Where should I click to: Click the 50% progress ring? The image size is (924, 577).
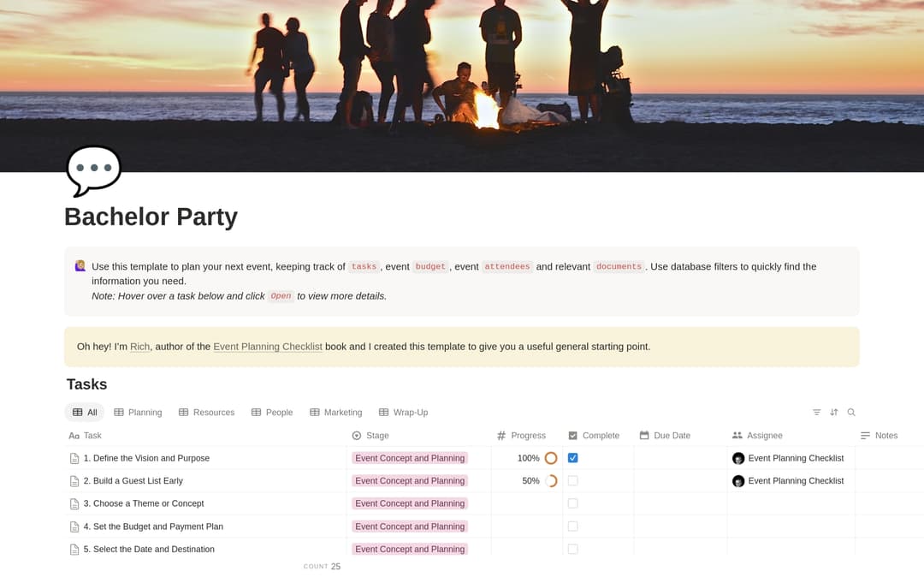(x=551, y=481)
